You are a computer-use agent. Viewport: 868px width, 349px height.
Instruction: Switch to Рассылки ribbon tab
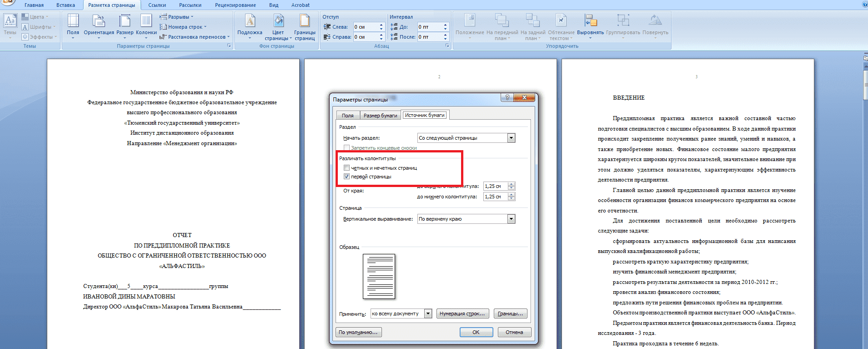coord(190,5)
